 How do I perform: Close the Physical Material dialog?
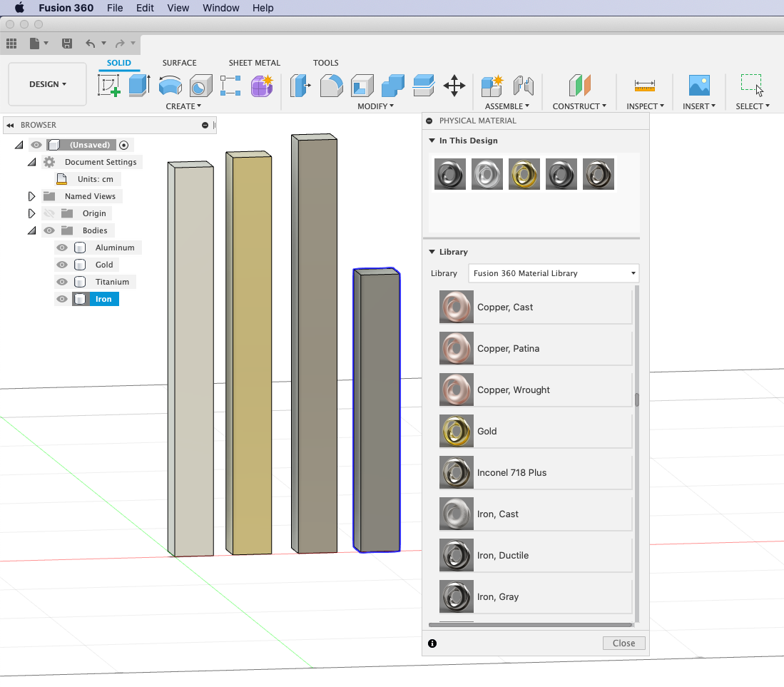tap(623, 643)
